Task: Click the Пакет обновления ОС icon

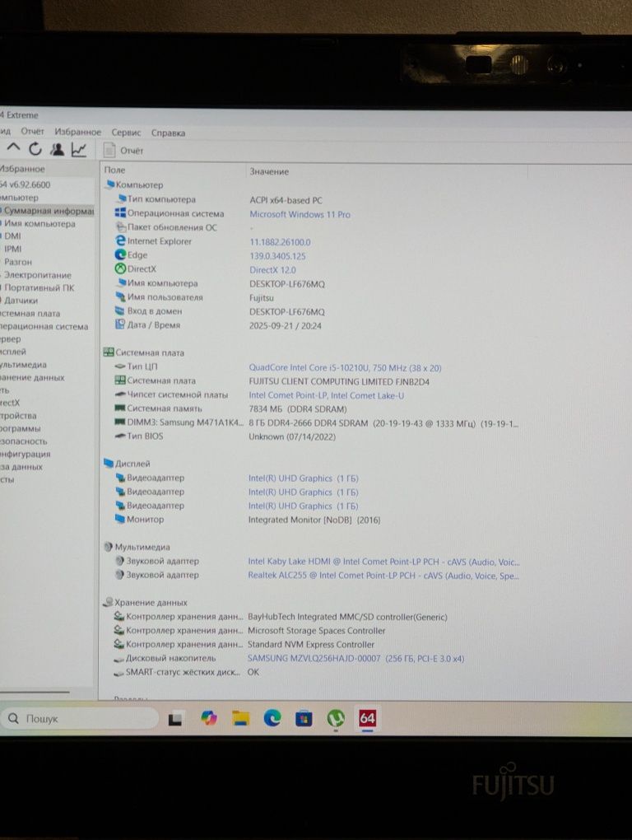Action: coord(121,227)
